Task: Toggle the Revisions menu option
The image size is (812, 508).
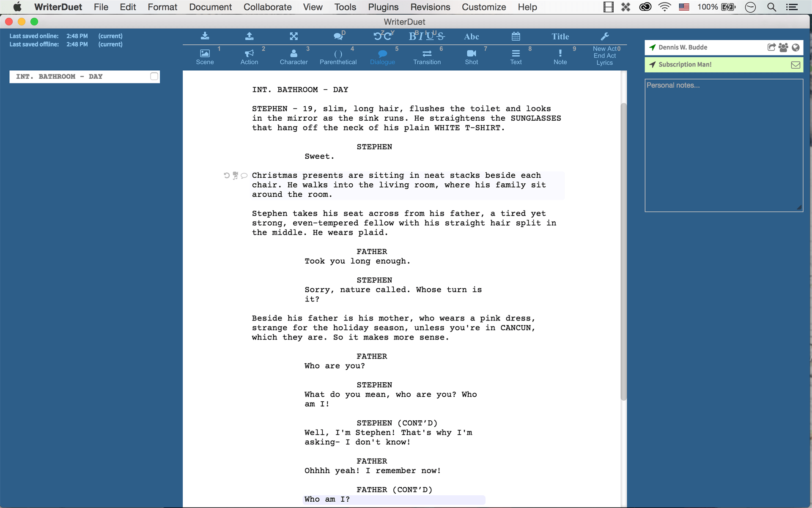Action: tap(430, 6)
